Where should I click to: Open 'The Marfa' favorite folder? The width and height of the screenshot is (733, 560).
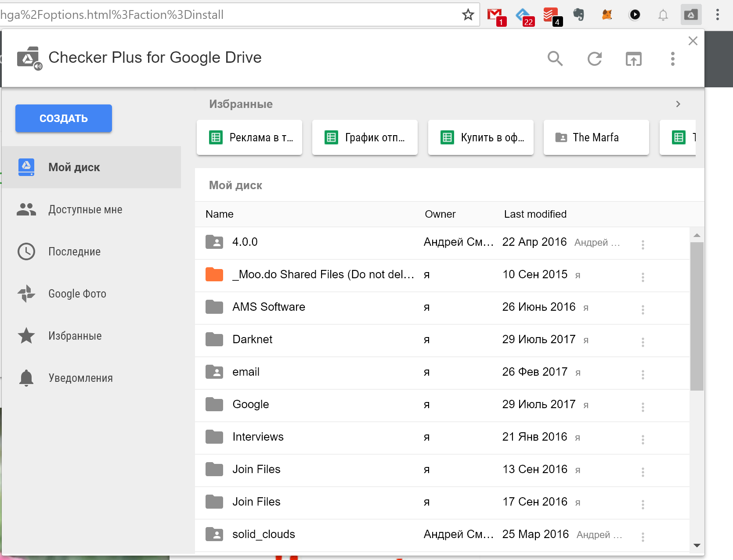coord(596,137)
